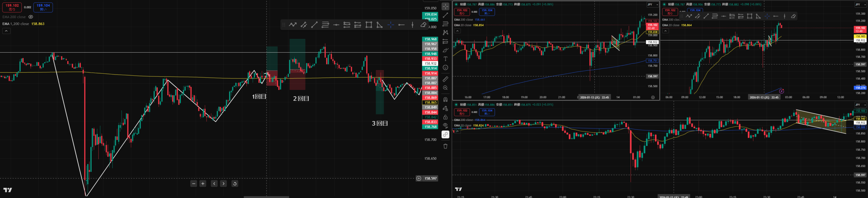868x198 pixels.
Task: Pick the rectangle shape in floating toolbar
Action: pyautogui.click(x=369, y=25)
